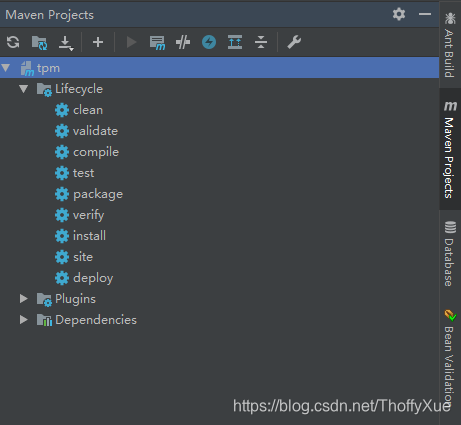Image resolution: width=461 pixels, height=425 pixels.
Task: Toggle skip tests mode lightning icon
Action: click(x=209, y=42)
